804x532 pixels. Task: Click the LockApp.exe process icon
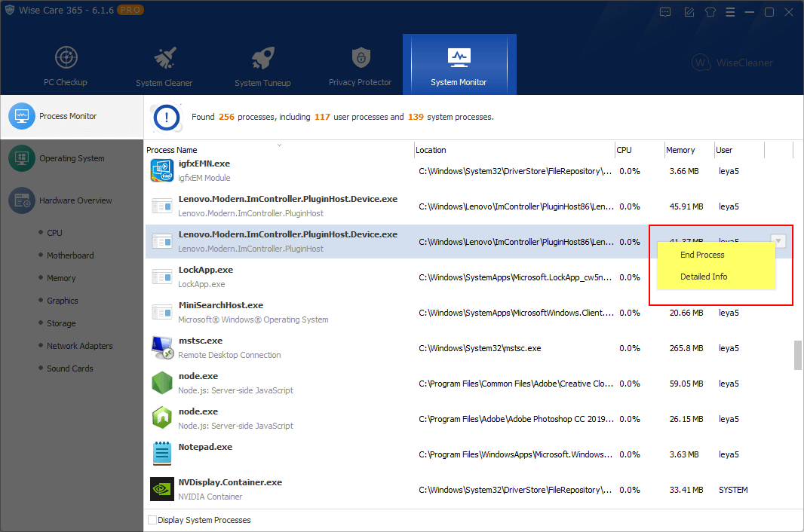[162, 277]
